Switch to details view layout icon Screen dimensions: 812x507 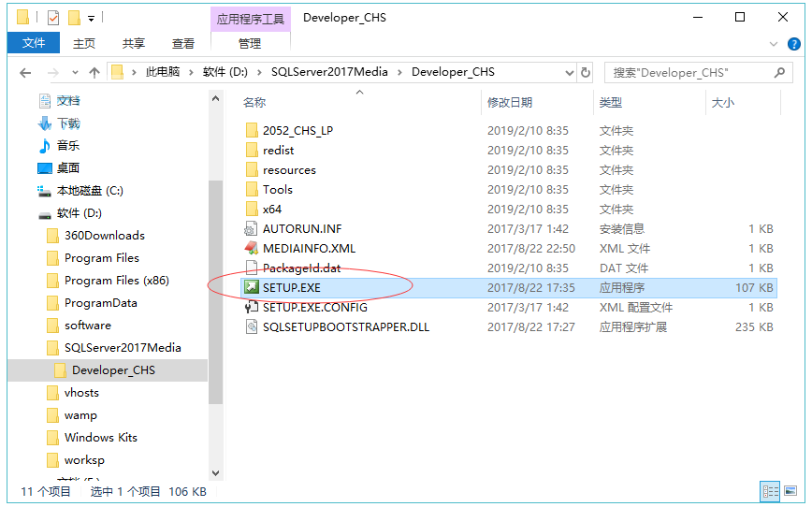coord(770,491)
